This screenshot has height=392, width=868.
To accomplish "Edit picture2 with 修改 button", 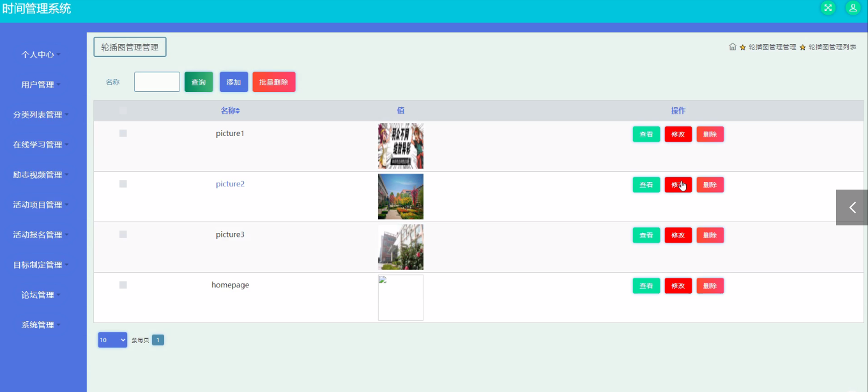I will [x=678, y=185].
